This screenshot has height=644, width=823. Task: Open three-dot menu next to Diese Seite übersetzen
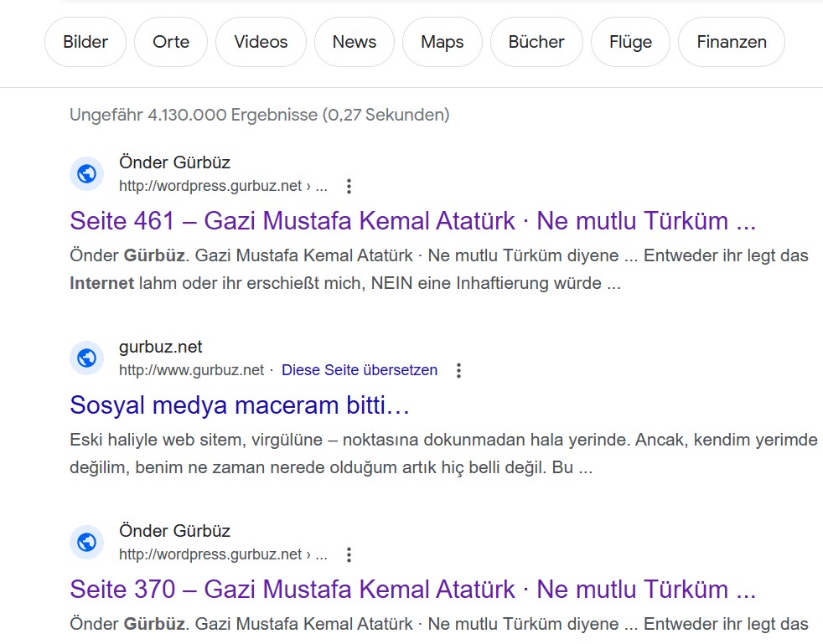(458, 370)
